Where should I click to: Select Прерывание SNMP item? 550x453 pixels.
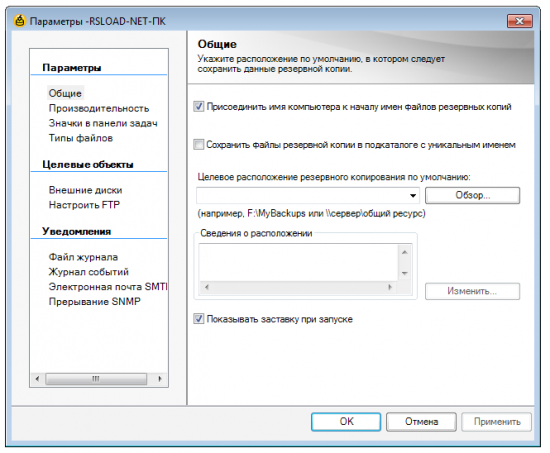pos(94,302)
